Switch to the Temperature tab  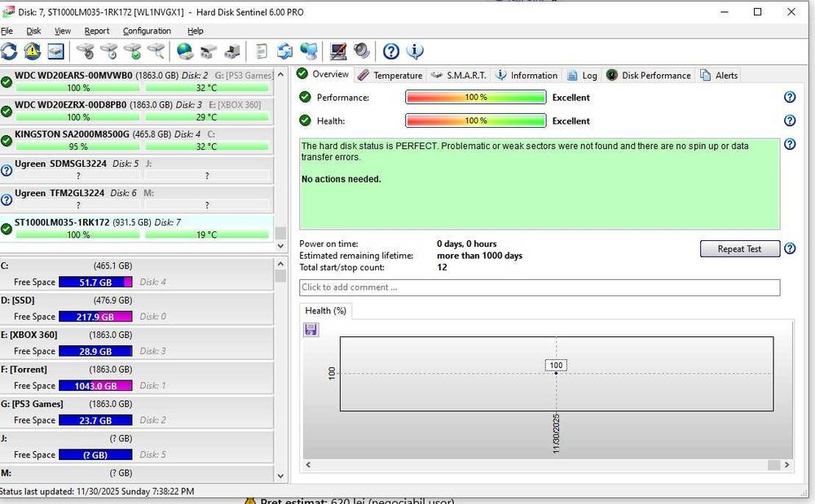point(390,75)
